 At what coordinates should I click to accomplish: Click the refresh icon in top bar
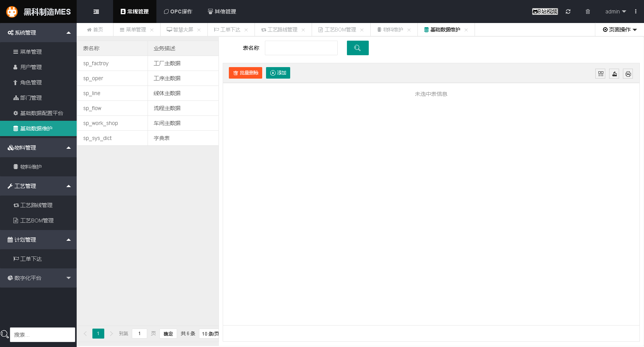568,12
